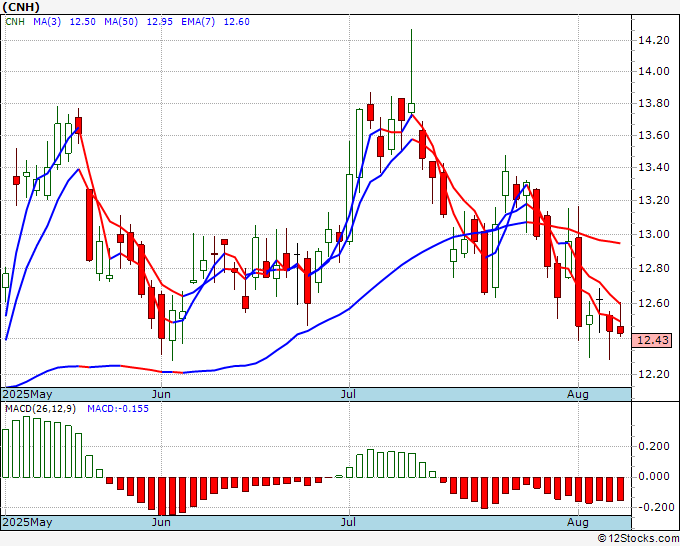Click Jun on the price chart axis
This screenshot has height=546, width=680.
(161, 394)
